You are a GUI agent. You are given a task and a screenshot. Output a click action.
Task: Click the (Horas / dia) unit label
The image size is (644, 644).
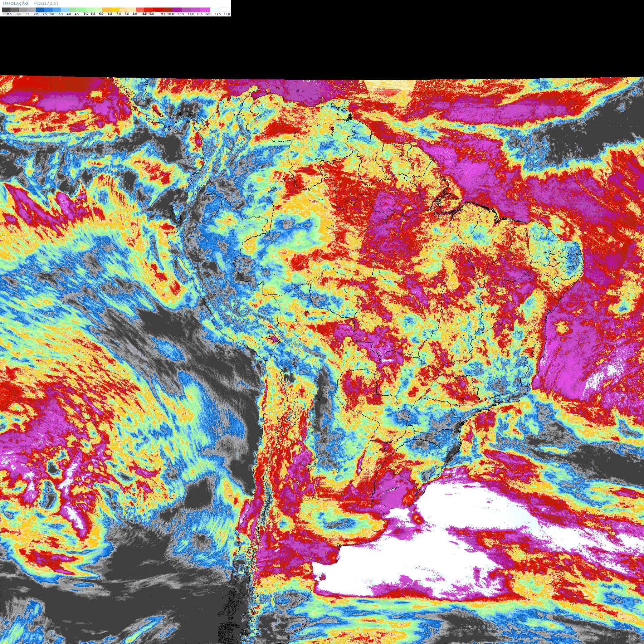pyautogui.click(x=46, y=3)
